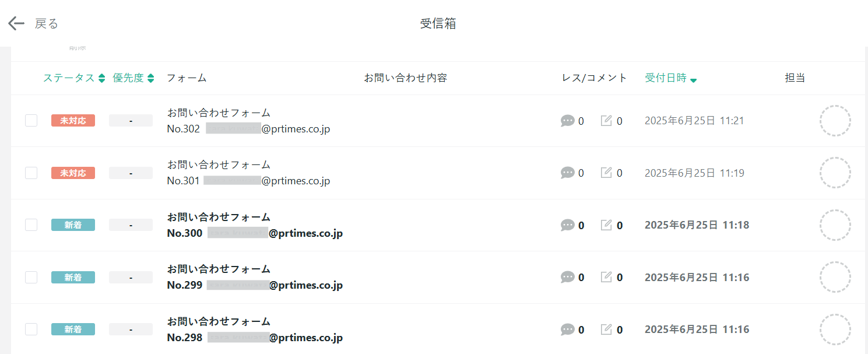Open the priority field of inquiry No.302
This screenshot has height=354, width=868.
click(x=131, y=121)
